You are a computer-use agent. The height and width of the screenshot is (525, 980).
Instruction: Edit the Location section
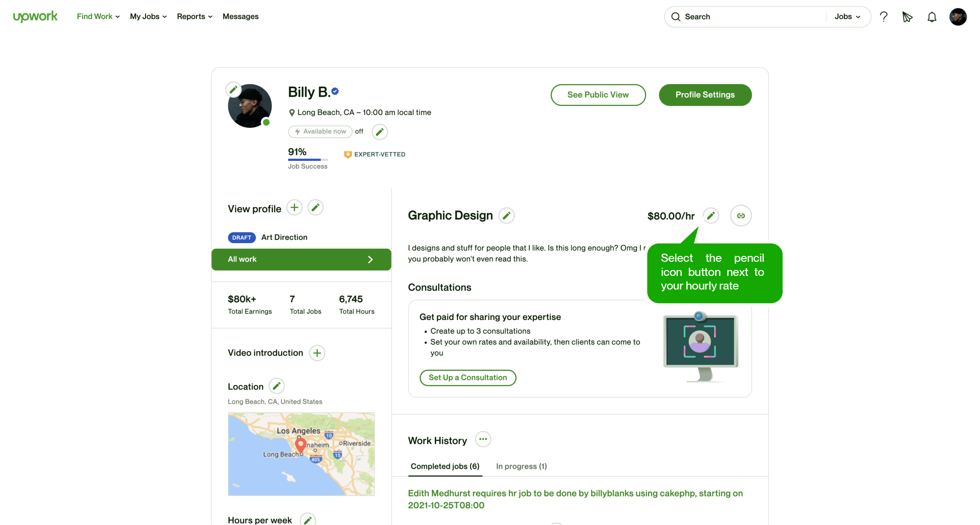[276, 386]
